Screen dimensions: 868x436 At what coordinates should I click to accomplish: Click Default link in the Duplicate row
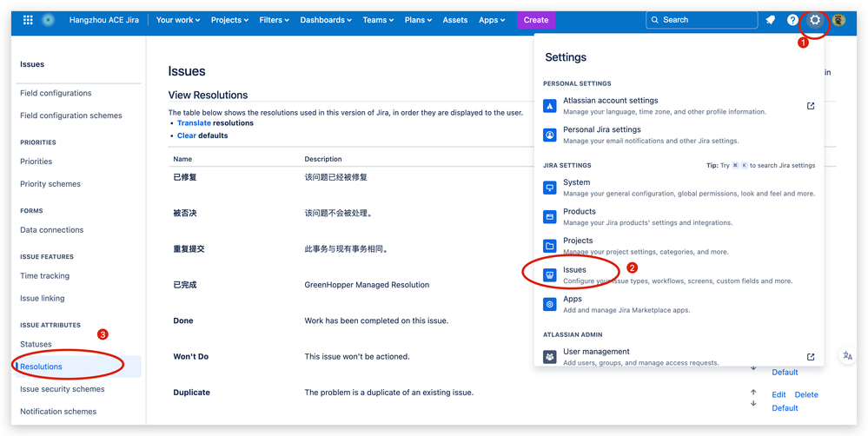785,408
